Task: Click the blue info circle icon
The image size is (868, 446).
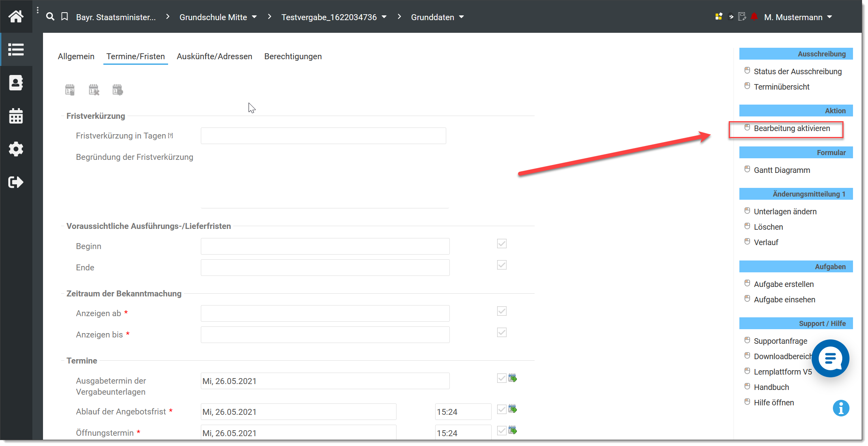Action: (x=841, y=408)
